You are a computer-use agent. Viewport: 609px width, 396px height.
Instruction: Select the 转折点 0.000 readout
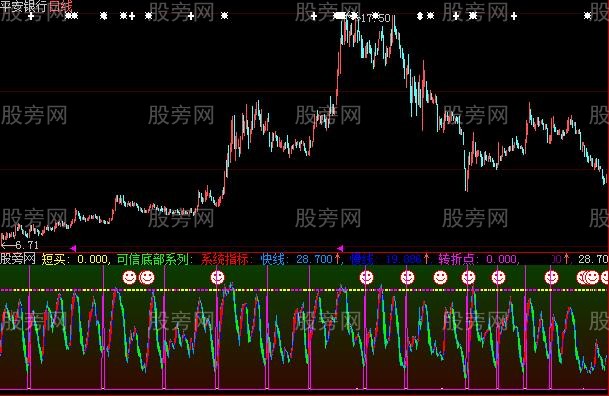[x=478, y=259]
